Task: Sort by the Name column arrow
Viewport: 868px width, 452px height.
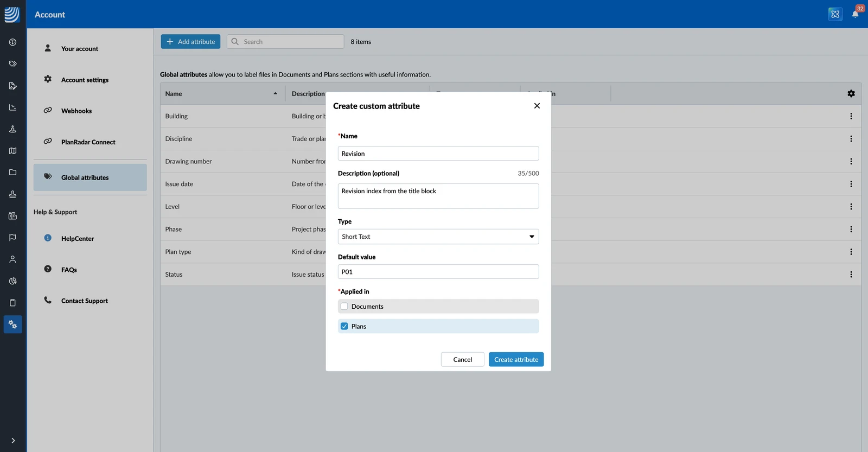Action: pyautogui.click(x=276, y=94)
